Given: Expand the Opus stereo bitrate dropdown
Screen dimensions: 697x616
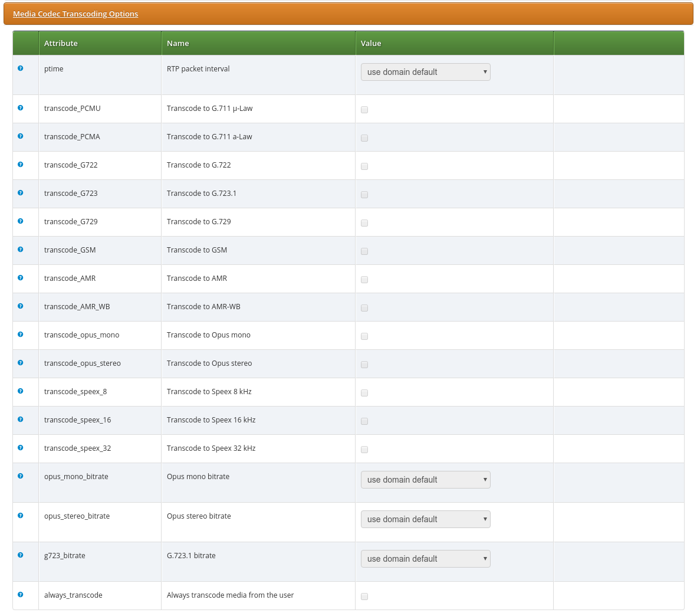Looking at the screenshot, I should [425, 519].
